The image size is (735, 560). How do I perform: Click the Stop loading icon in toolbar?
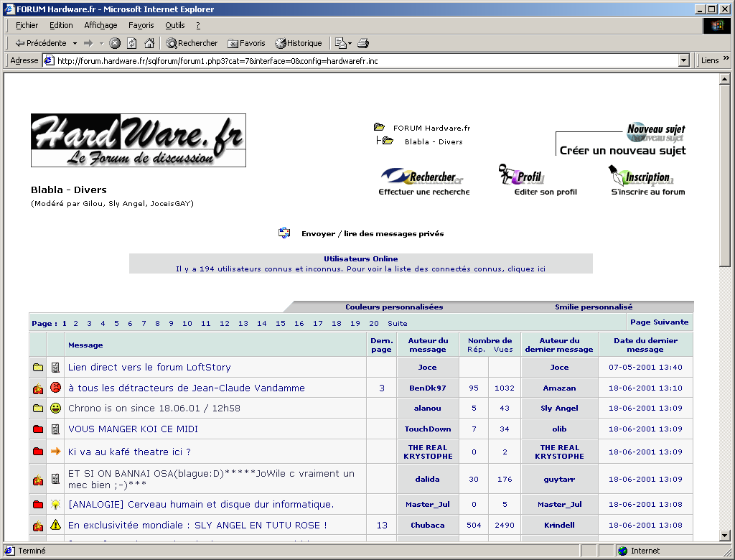115,43
